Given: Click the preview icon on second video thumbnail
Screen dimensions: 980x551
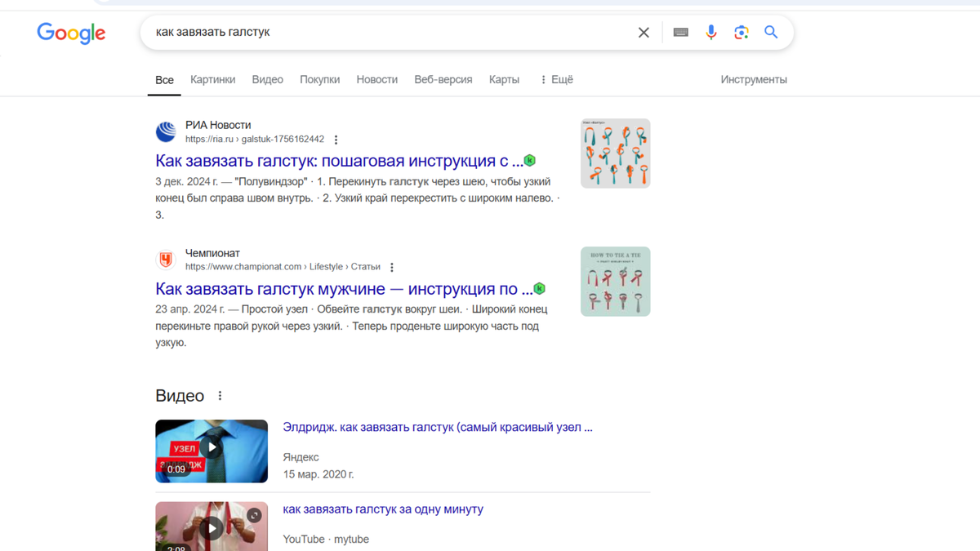Looking at the screenshot, I should tap(254, 515).
